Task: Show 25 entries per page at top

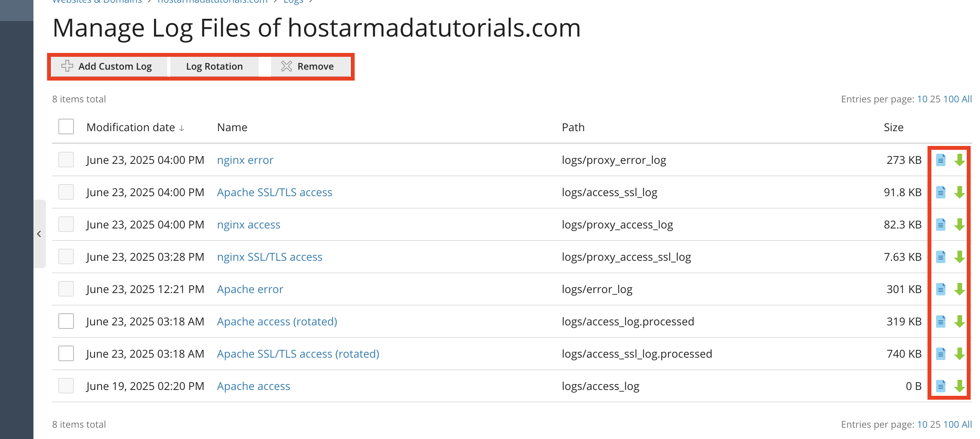Action: click(x=935, y=99)
